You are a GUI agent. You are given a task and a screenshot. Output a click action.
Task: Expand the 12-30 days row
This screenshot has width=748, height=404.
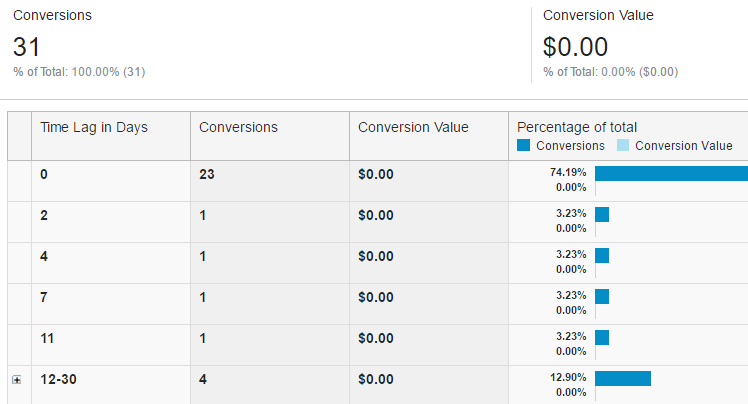coord(16,380)
